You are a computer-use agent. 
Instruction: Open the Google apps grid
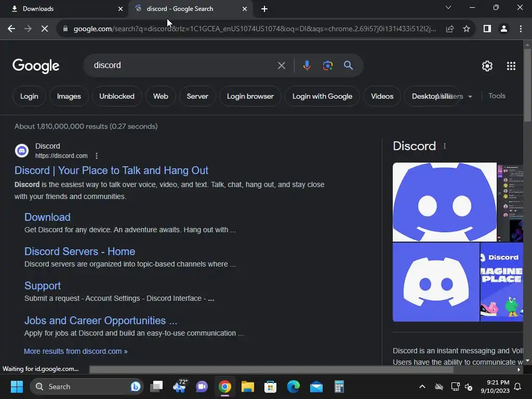click(511, 66)
